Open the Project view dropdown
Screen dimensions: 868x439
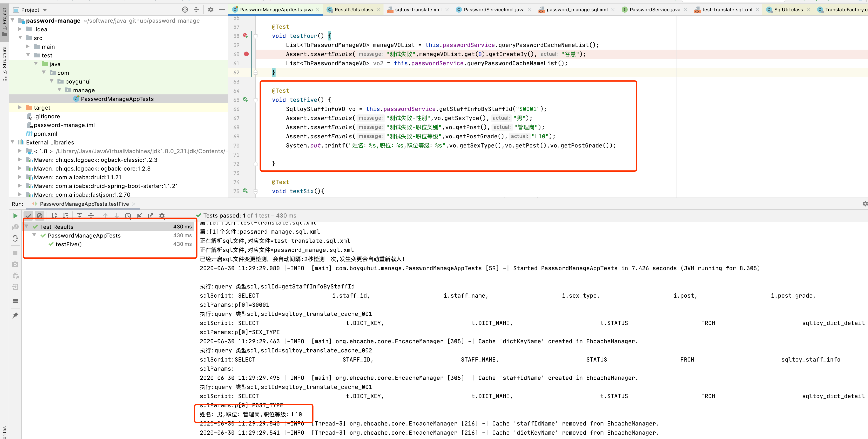pos(45,10)
